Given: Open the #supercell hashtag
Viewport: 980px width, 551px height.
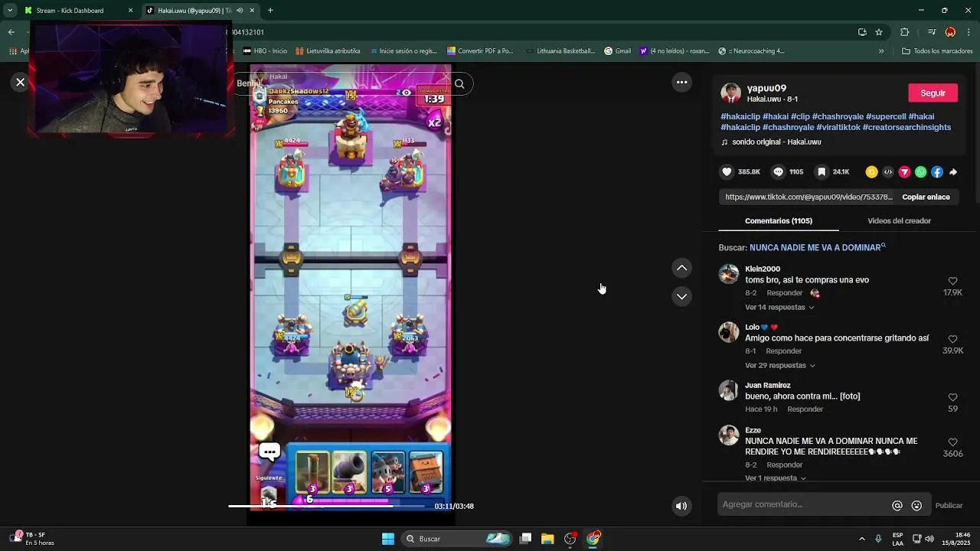Looking at the screenshot, I should pos(886,116).
